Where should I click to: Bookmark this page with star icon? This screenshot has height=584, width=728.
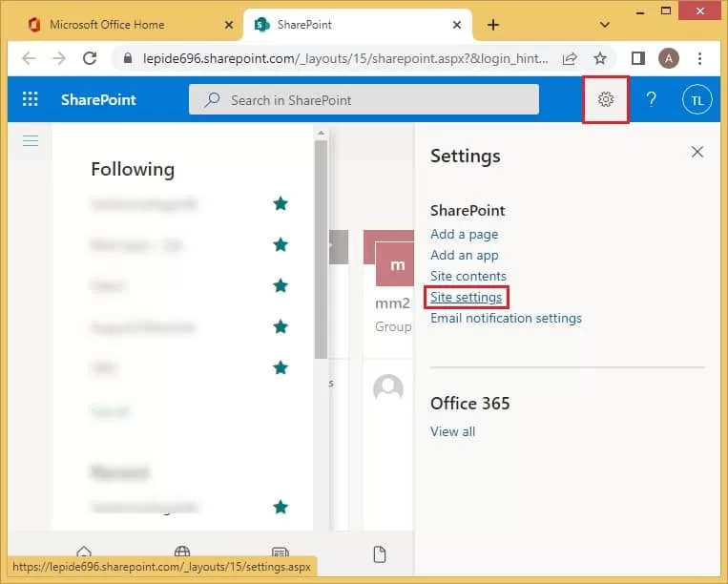[x=599, y=58]
